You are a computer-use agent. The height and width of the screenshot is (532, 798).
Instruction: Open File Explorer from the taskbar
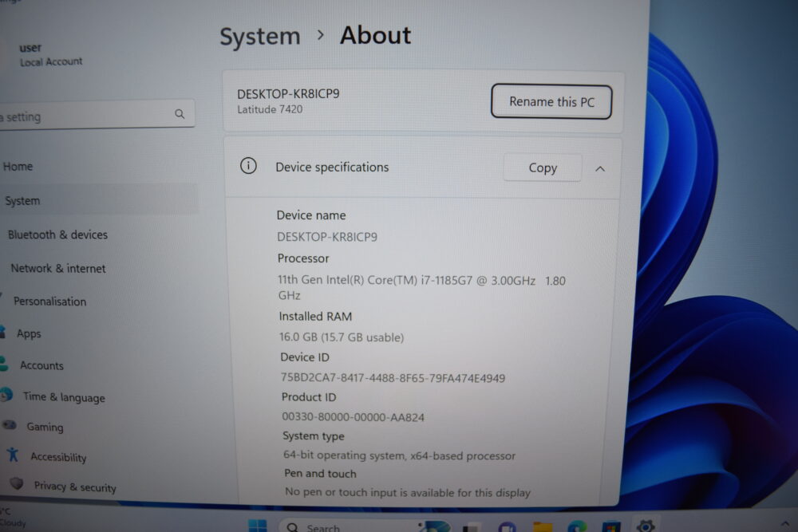click(x=543, y=527)
